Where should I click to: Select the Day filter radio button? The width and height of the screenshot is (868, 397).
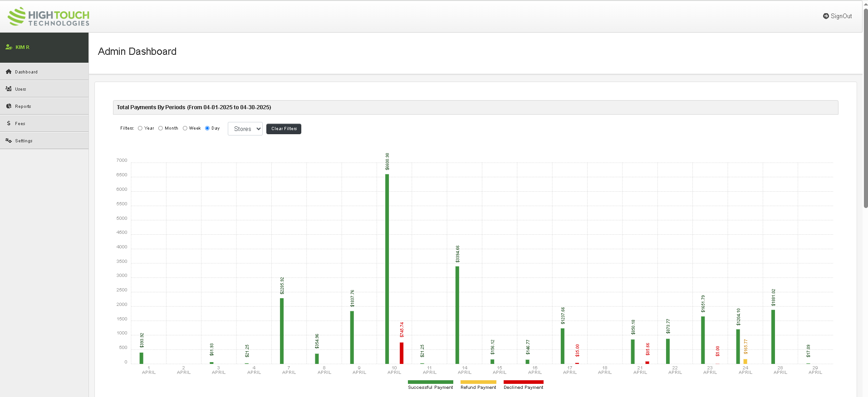[207, 128]
